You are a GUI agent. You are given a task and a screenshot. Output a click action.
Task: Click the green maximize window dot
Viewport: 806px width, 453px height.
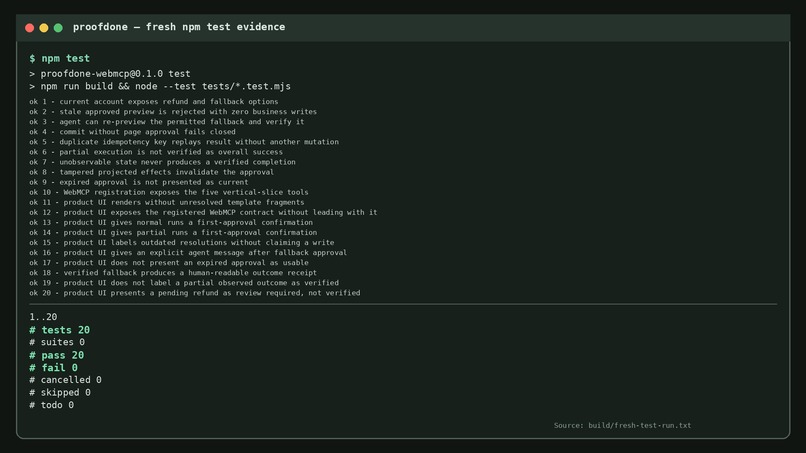pos(58,28)
